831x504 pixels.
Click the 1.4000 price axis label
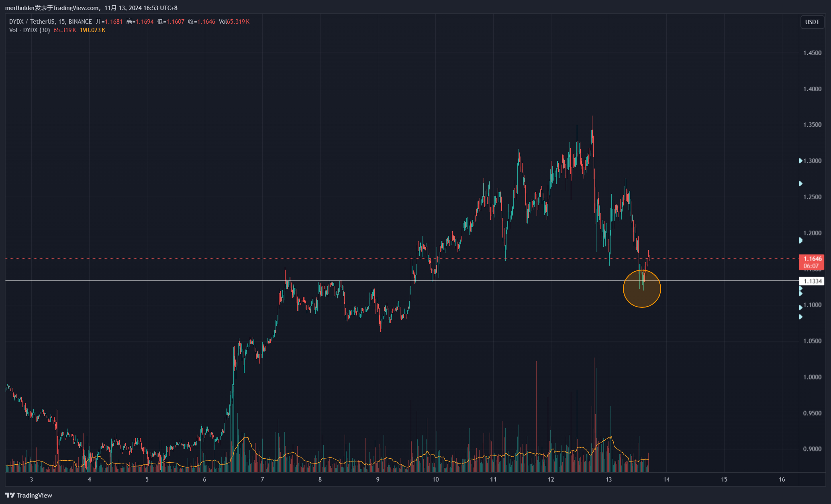coord(812,89)
